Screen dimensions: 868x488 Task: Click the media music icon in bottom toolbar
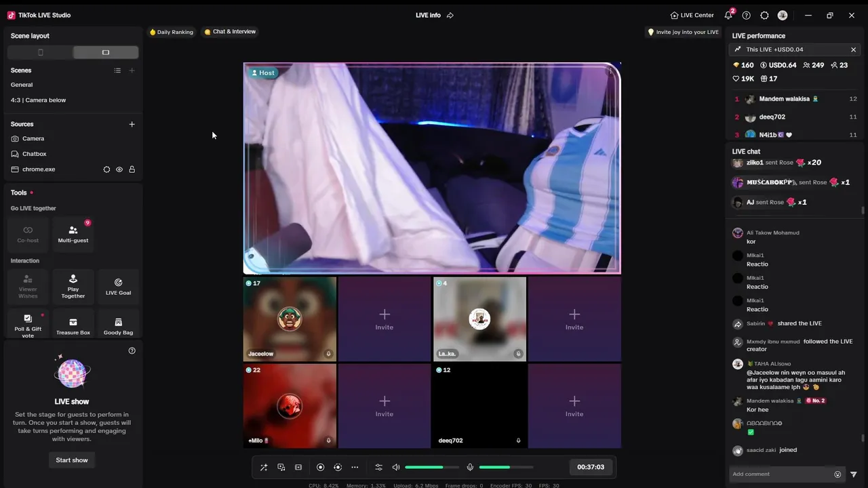[281, 467]
